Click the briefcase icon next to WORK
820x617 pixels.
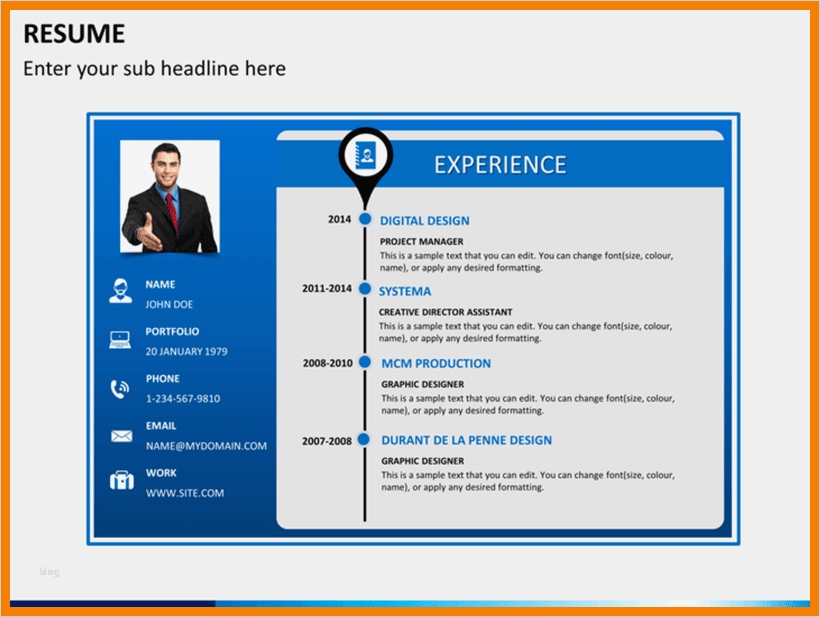tap(121, 480)
